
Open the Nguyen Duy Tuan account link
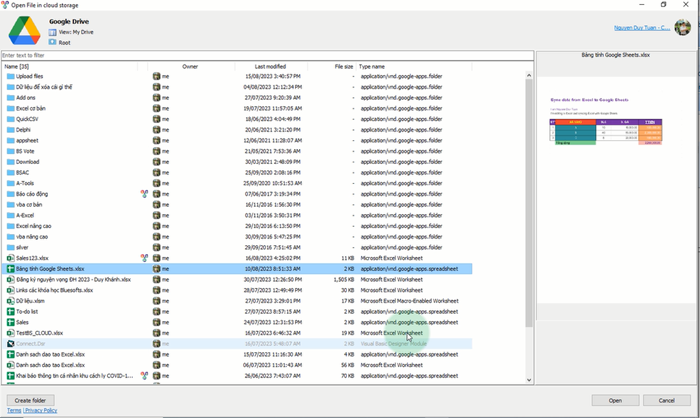tap(642, 28)
